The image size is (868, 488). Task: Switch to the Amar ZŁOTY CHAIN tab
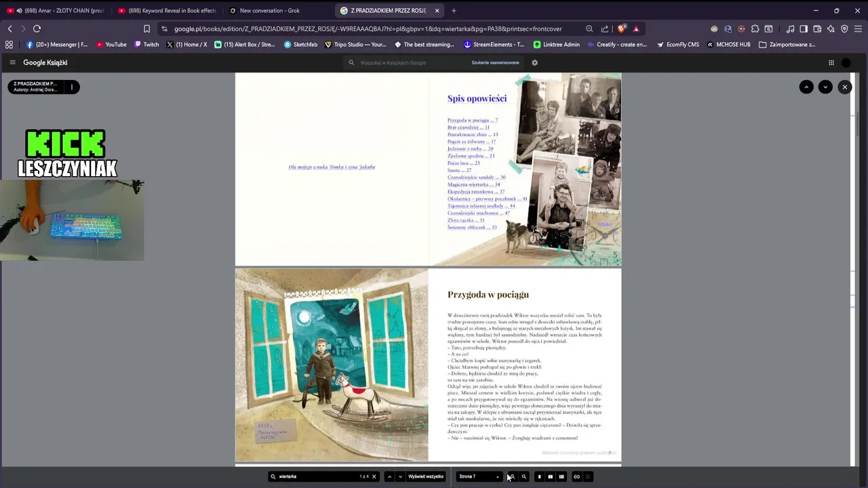(56, 10)
